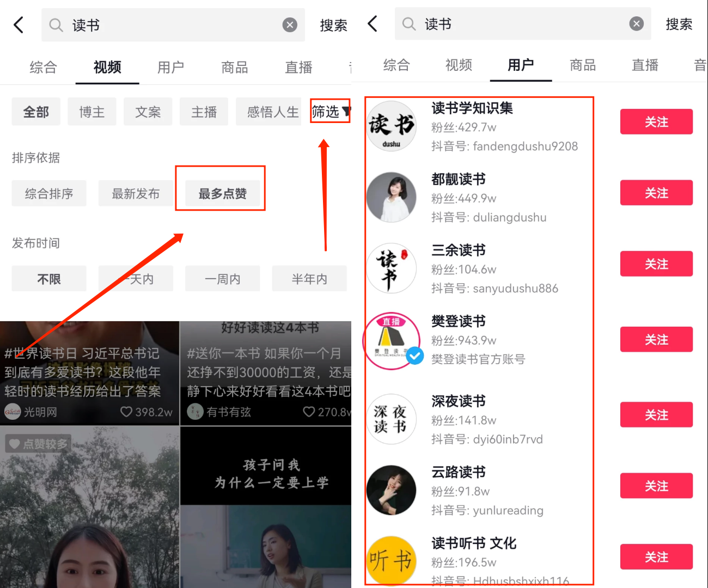Open 都靓读书 profile avatar
The width and height of the screenshot is (708, 588).
coord(391,197)
